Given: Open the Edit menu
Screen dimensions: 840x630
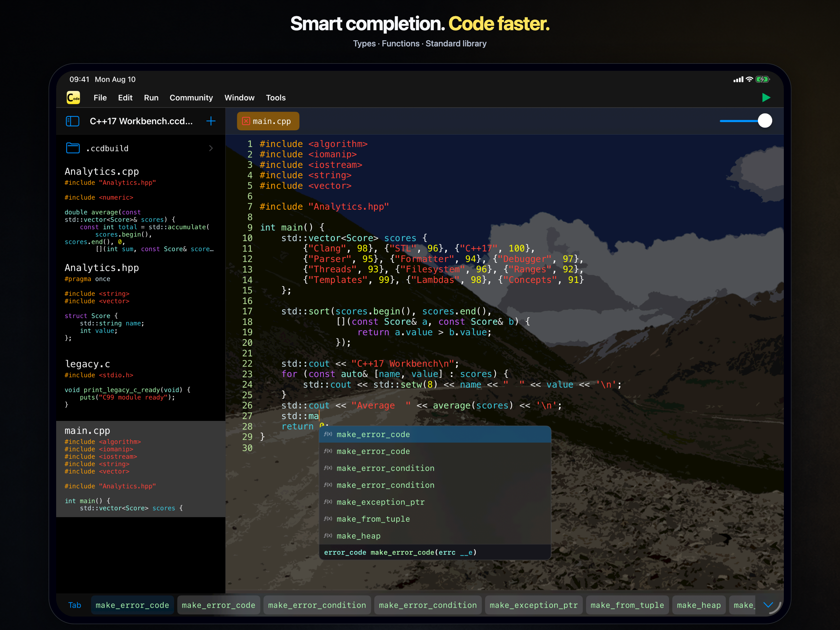Looking at the screenshot, I should (x=125, y=98).
